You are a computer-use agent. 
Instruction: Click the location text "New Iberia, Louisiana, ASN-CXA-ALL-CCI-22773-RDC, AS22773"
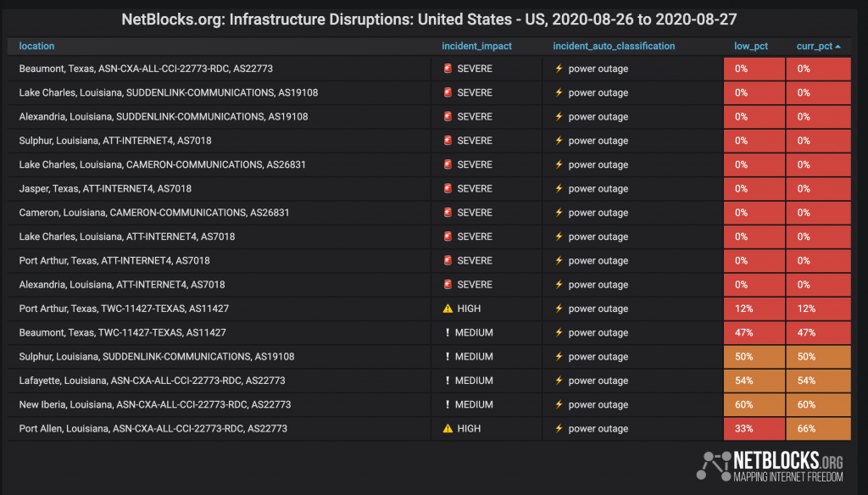pos(154,405)
